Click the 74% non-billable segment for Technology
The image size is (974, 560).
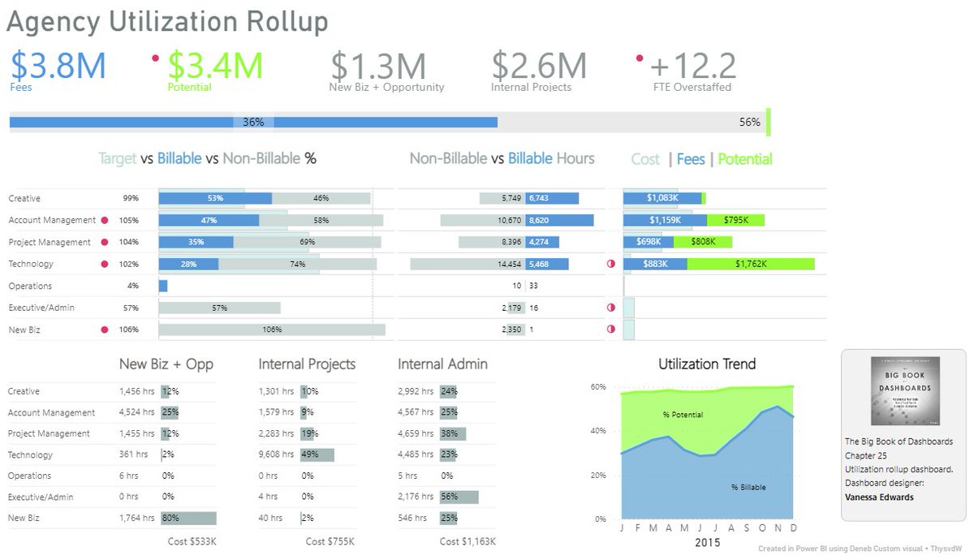[x=297, y=264]
